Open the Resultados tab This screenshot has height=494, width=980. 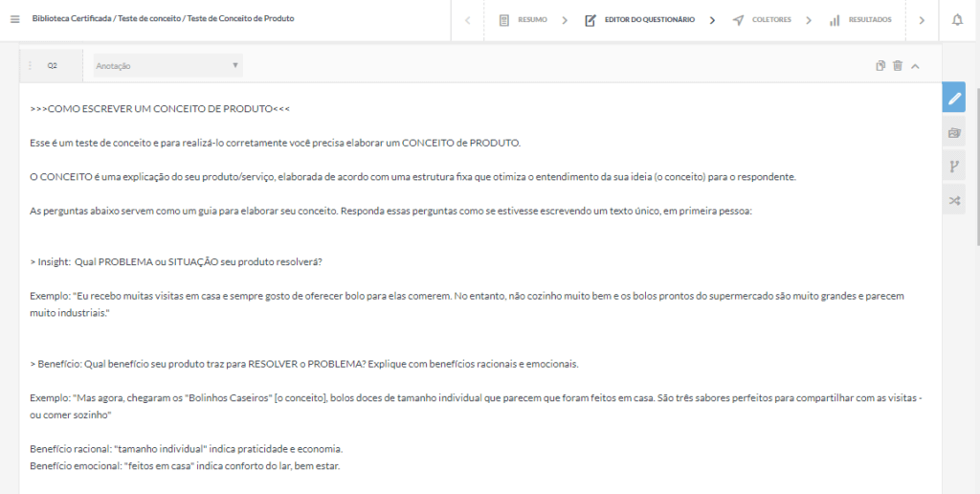click(869, 20)
